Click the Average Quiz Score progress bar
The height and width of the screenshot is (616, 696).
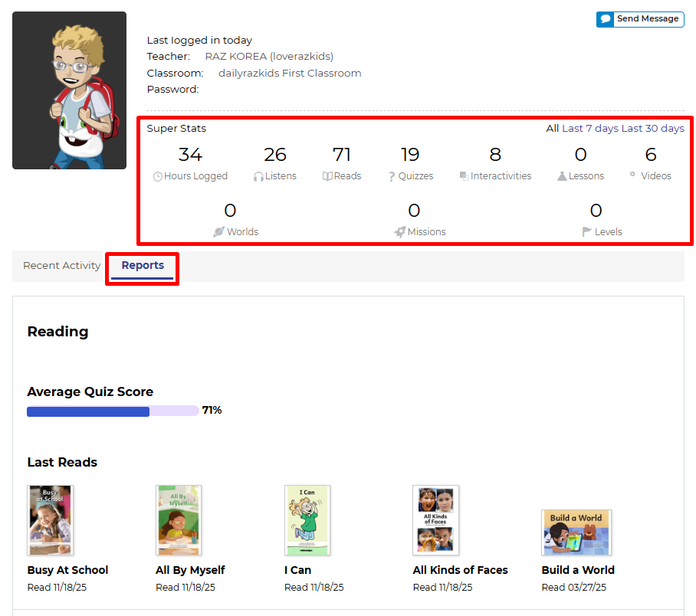point(112,411)
